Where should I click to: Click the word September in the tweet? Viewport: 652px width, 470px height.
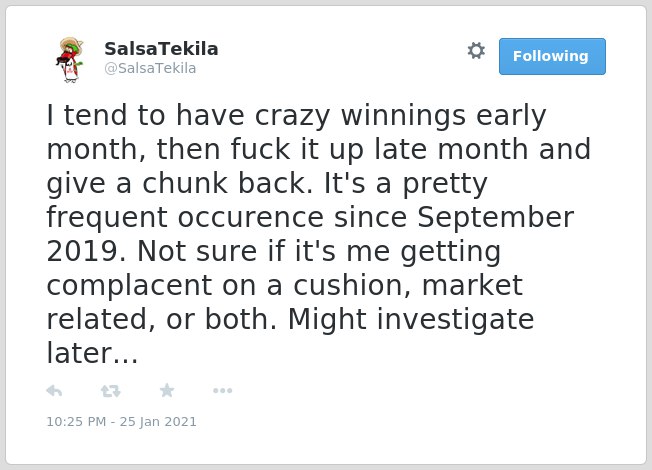tap(496, 218)
